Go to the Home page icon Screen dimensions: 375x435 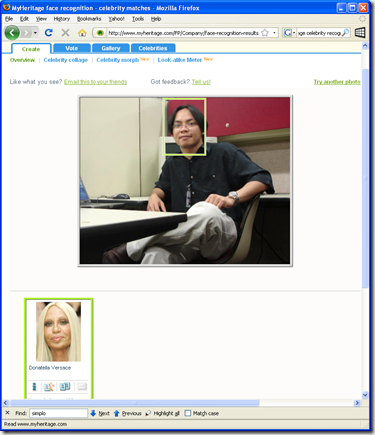click(82, 33)
